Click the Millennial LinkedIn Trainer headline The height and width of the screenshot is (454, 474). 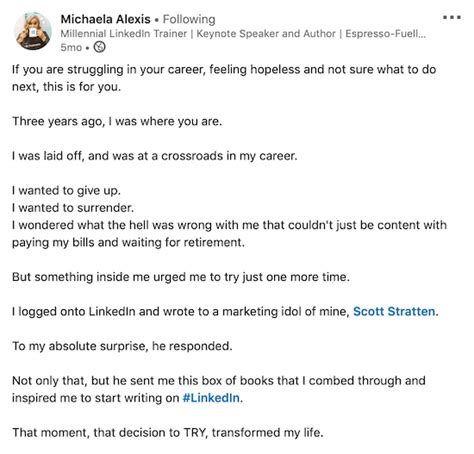[x=243, y=34]
